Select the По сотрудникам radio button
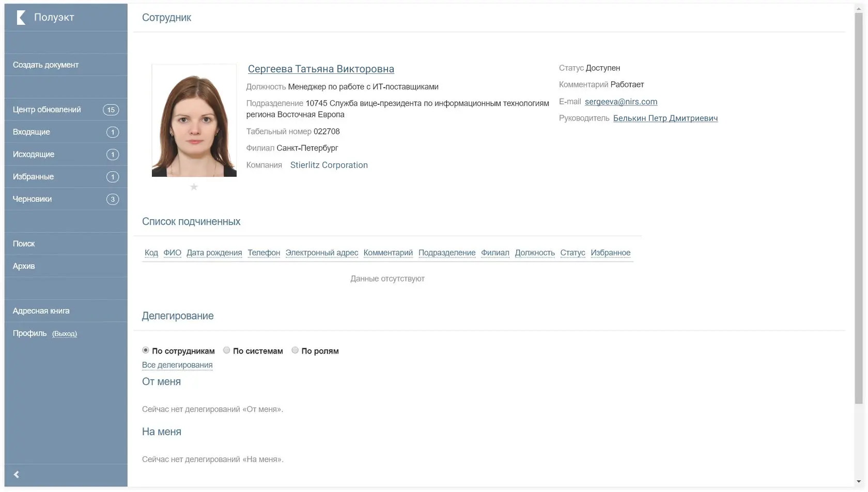 click(146, 350)
